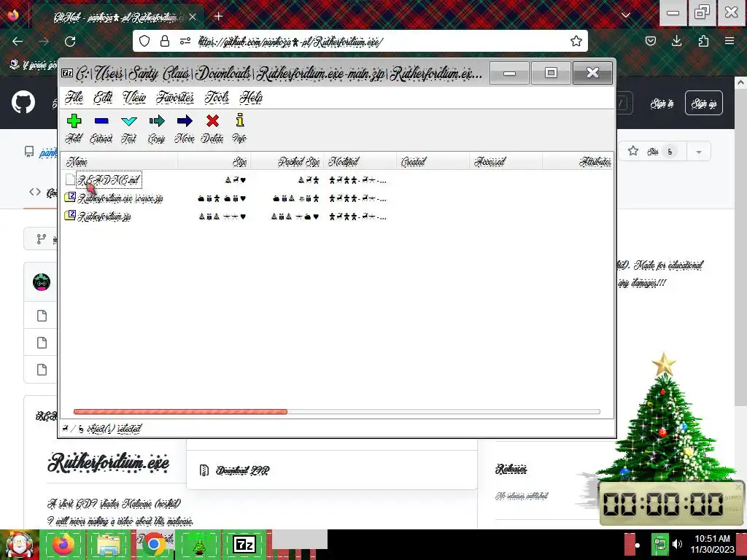
Task: Click the Save to Pocket icon
Action: pyautogui.click(x=650, y=41)
